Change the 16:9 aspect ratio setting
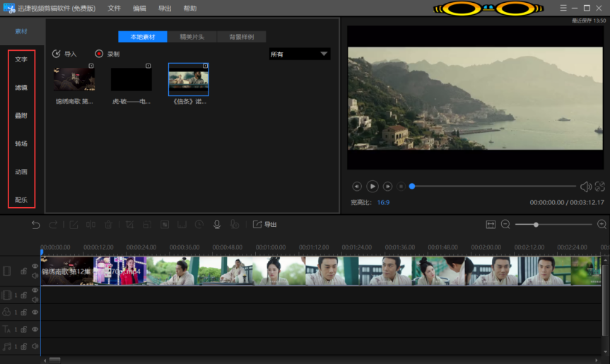610x364 pixels. coord(383,203)
